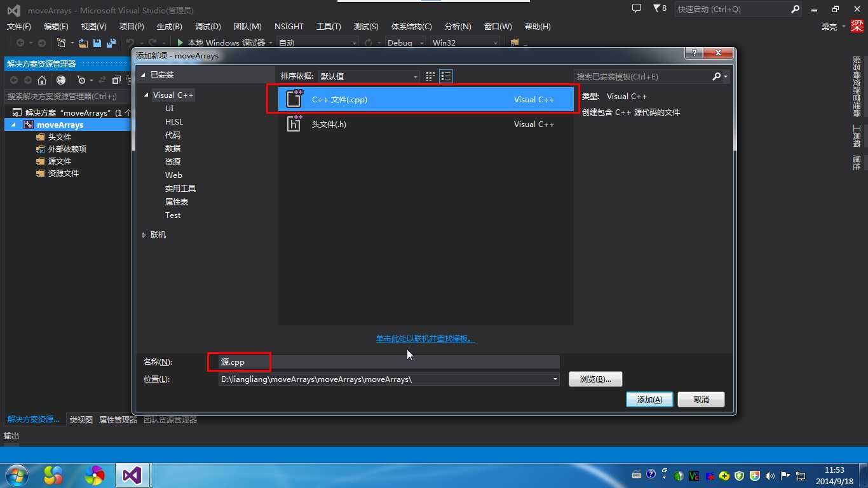Select the 源文件 folder in Solution Explorer

tap(60, 161)
